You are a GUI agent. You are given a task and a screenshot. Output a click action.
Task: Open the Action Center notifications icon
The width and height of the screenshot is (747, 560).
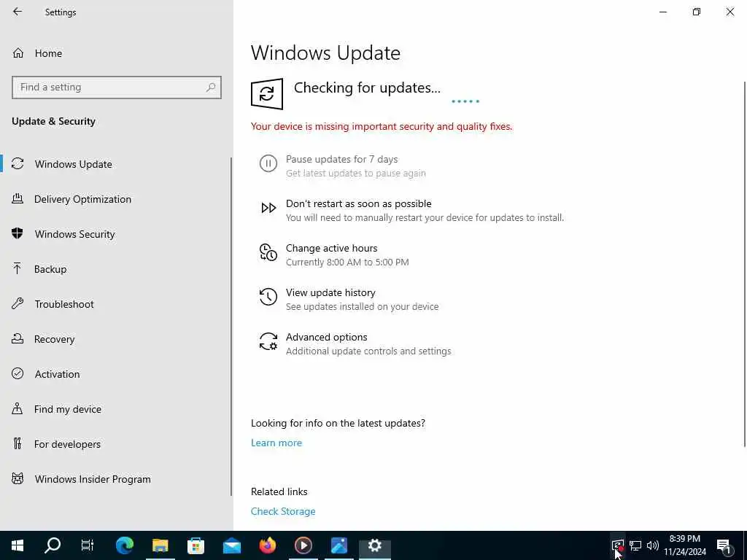tap(724, 545)
